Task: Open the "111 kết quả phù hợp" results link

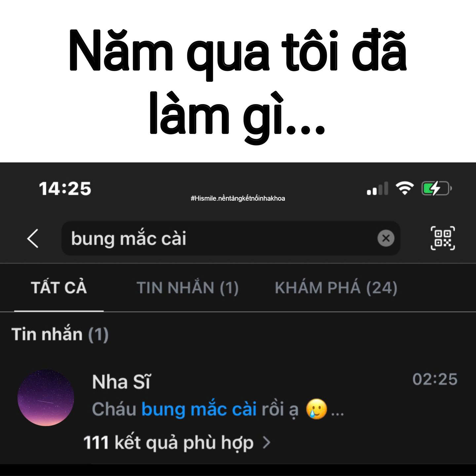Action: coord(168,443)
